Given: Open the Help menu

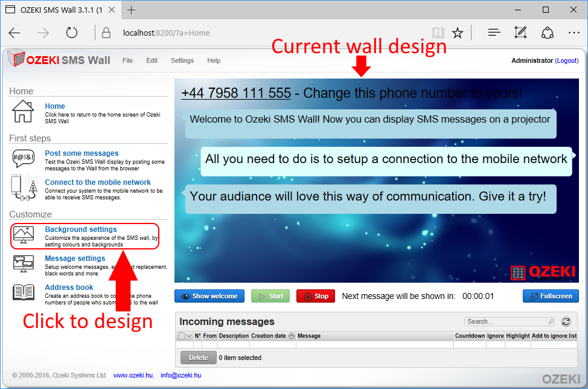Looking at the screenshot, I should pyautogui.click(x=214, y=60).
